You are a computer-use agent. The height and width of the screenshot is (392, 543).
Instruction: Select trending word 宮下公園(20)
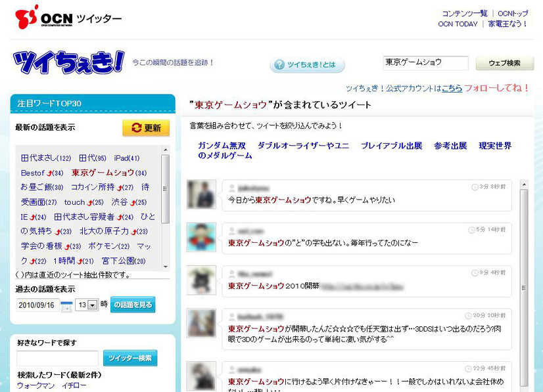coord(124,261)
